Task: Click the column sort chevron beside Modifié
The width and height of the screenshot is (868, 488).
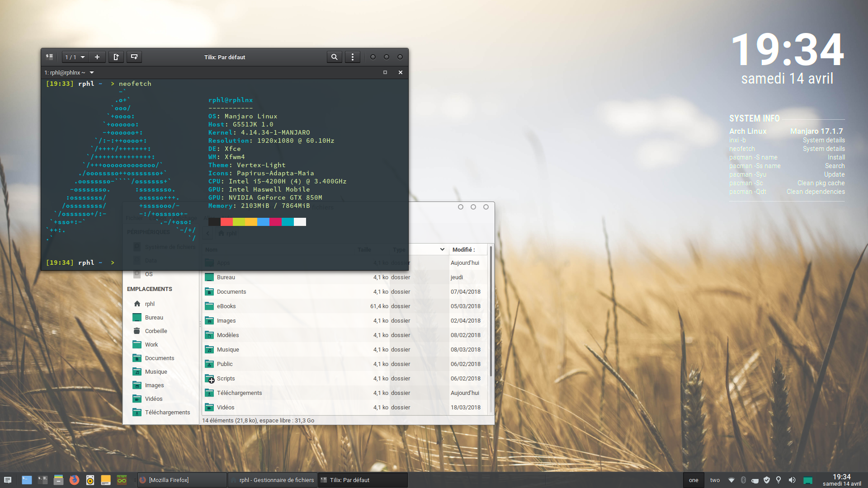Action: (x=442, y=249)
